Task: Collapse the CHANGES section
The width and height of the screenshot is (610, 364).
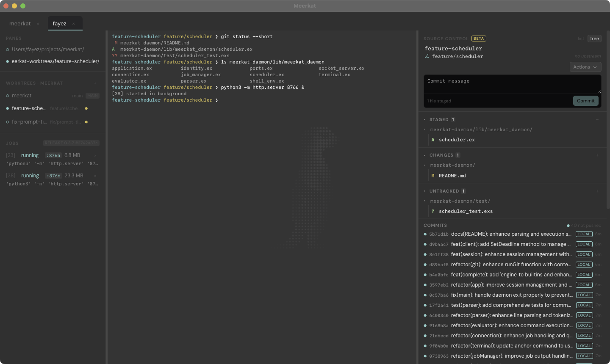Action: 425,155
